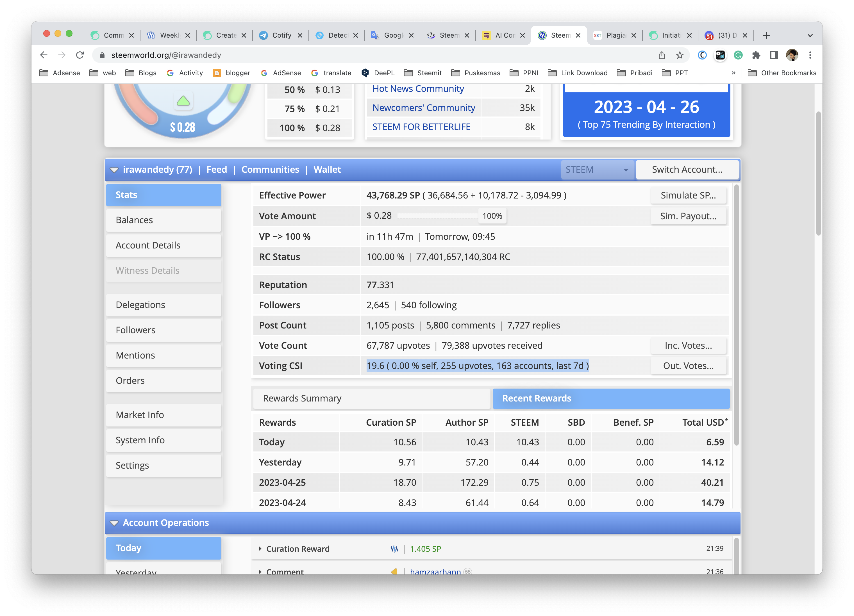854x616 pixels.
Task: Open Market Info sidebar tab
Action: [164, 415]
